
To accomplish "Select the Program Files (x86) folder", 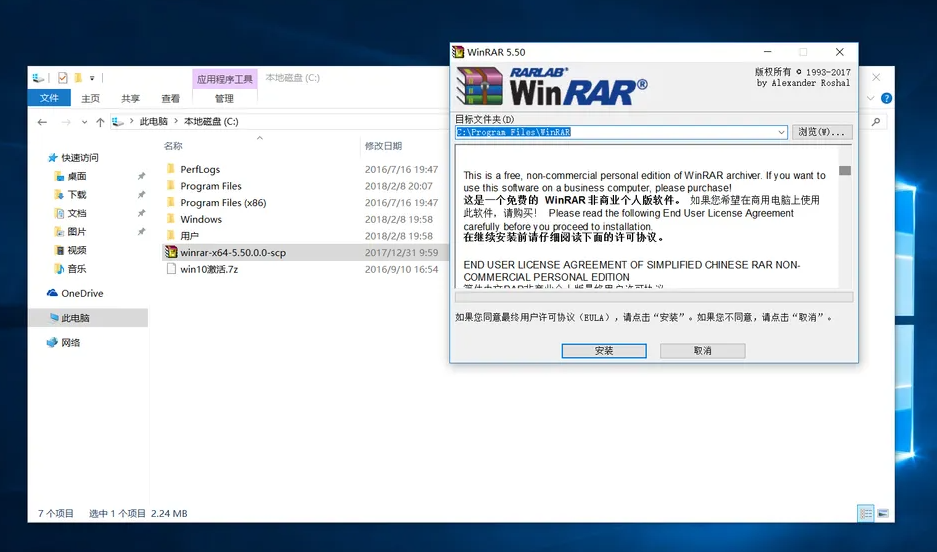I will coord(223,203).
